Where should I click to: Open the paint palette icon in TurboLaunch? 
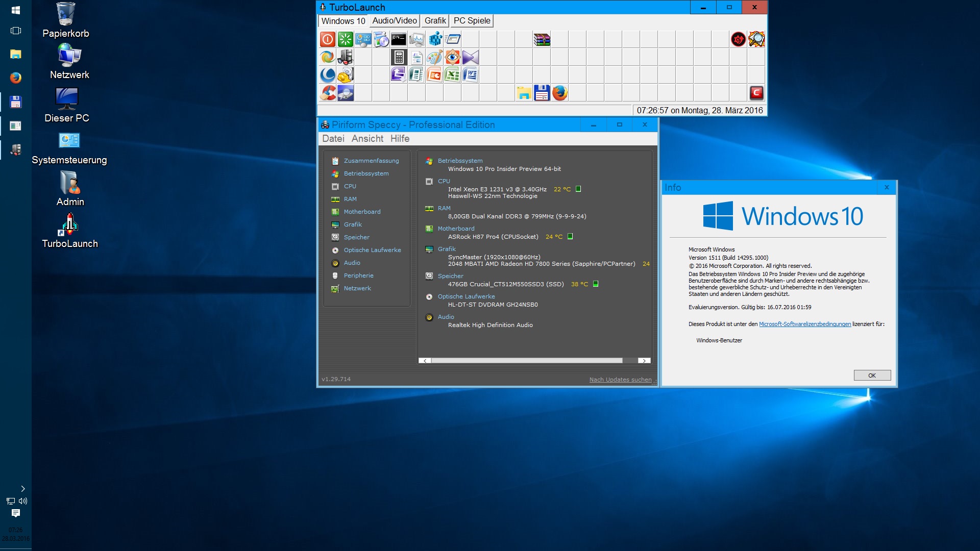tap(434, 57)
